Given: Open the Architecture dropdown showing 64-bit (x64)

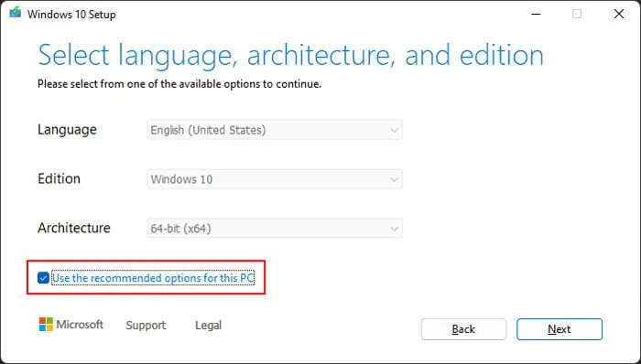Looking at the screenshot, I should click(275, 228).
